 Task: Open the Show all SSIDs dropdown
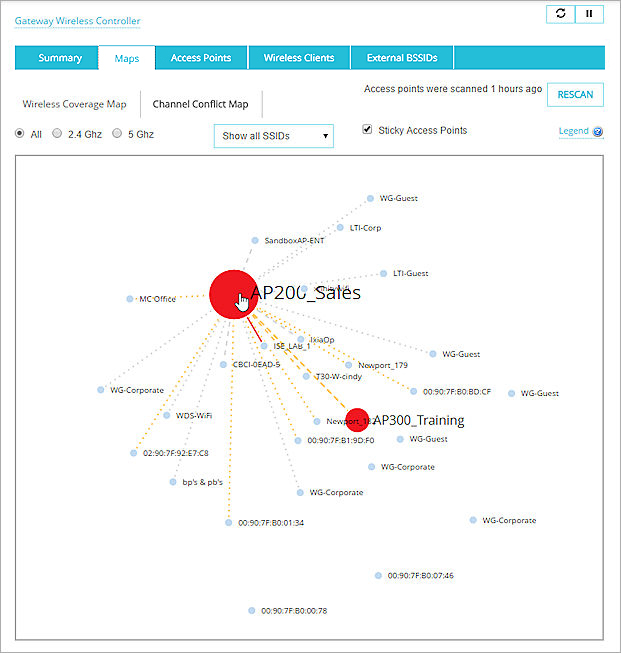click(273, 136)
